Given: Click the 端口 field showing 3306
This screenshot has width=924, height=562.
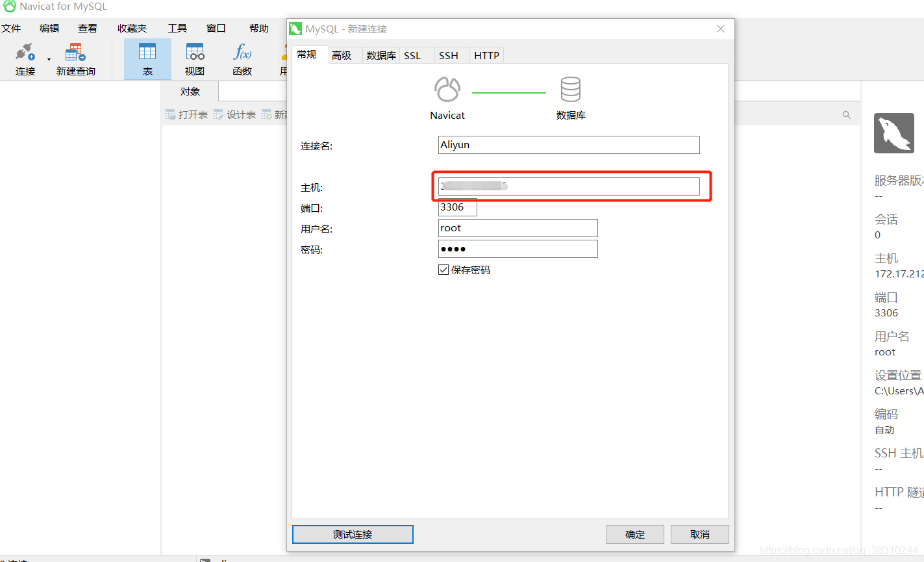Looking at the screenshot, I should 458,207.
